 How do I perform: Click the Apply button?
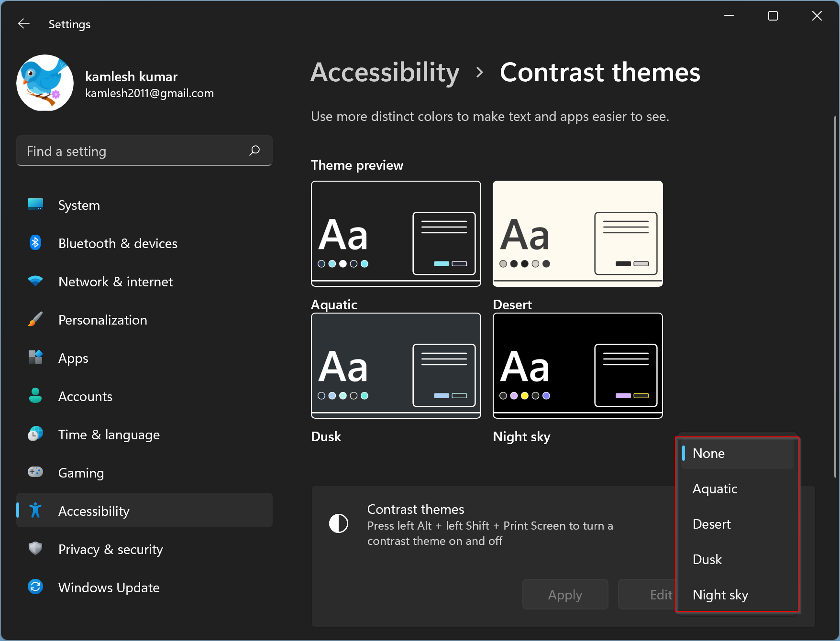tap(565, 595)
